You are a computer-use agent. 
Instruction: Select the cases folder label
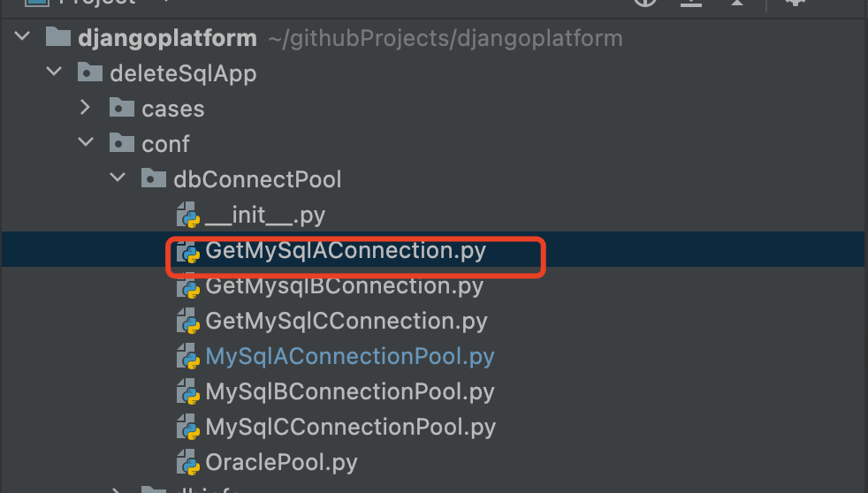click(173, 109)
